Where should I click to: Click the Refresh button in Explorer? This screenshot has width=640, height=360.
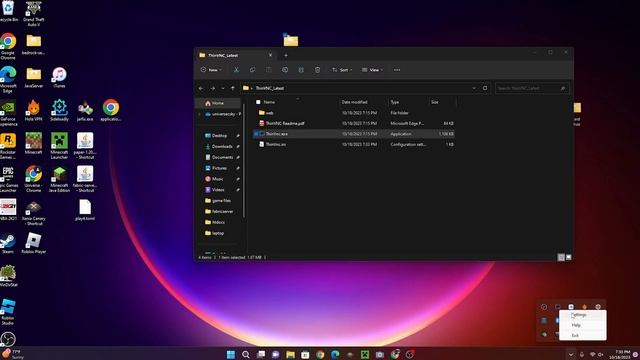click(x=485, y=88)
